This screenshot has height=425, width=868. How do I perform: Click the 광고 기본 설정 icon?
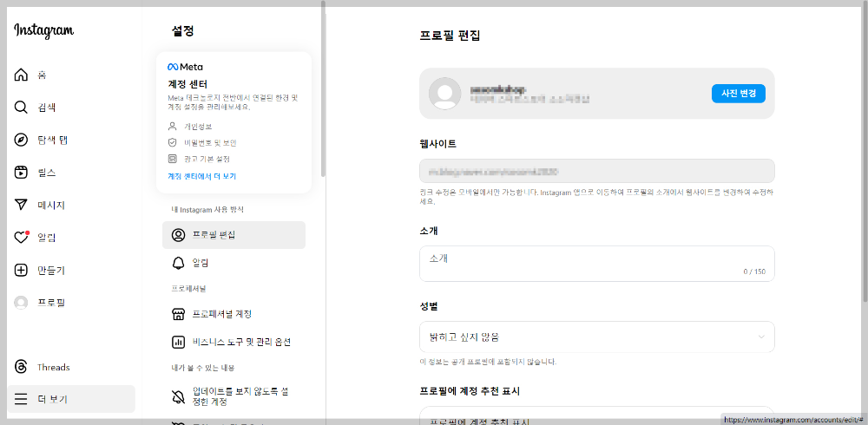[x=172, y=159]
